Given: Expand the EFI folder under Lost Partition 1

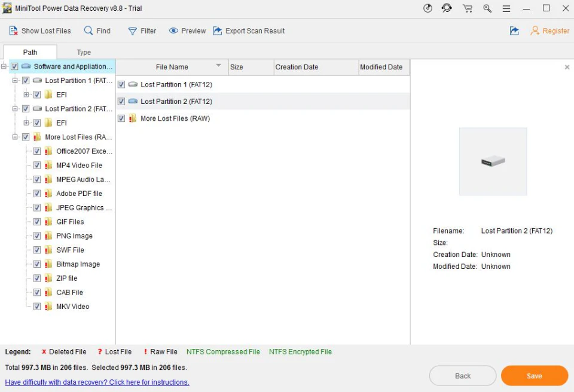Looking at the screenshot, I should (26, 94).
